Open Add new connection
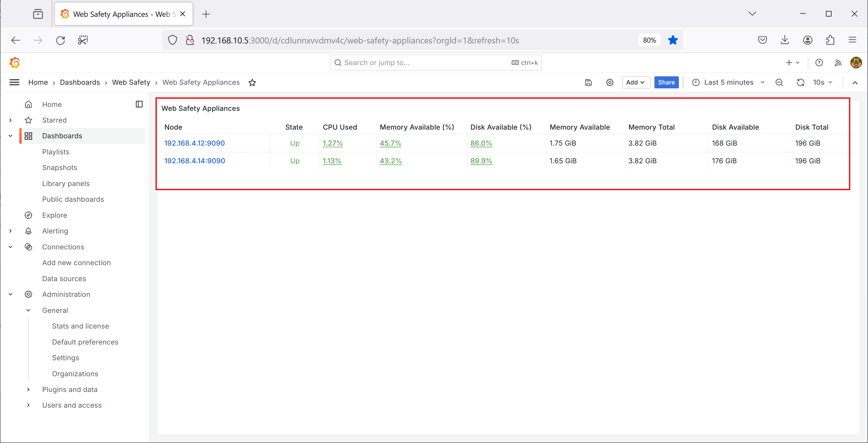The width and height of the screenshot is (868, 443). (x=77, y=263)
